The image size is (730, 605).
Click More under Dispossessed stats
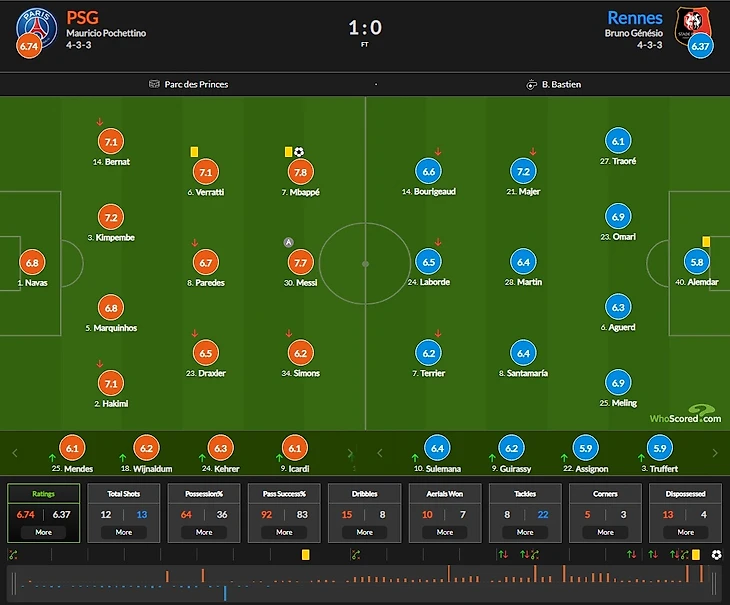[685, 532]
